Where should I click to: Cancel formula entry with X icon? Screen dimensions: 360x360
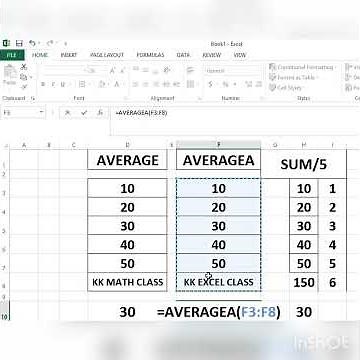tap(68, 113)
